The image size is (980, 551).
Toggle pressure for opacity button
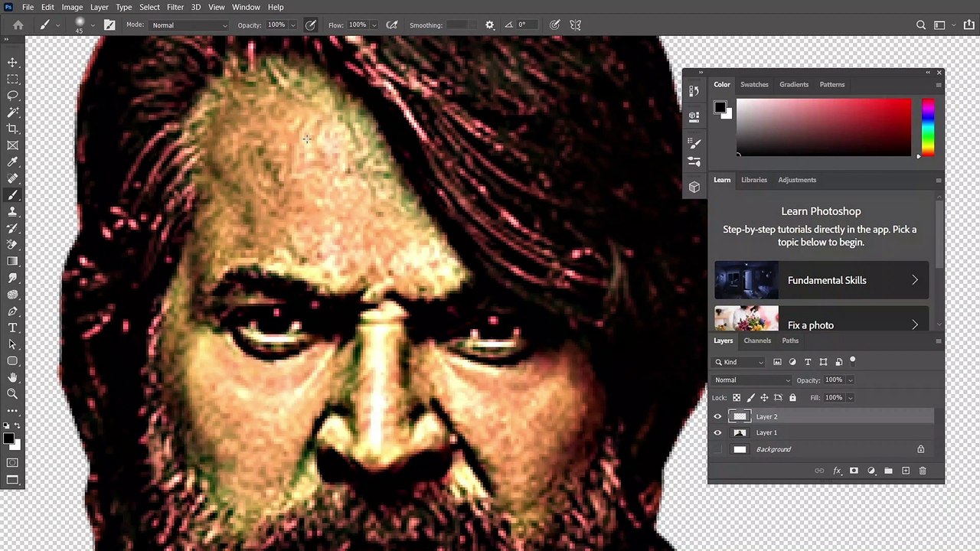point(311,25)
